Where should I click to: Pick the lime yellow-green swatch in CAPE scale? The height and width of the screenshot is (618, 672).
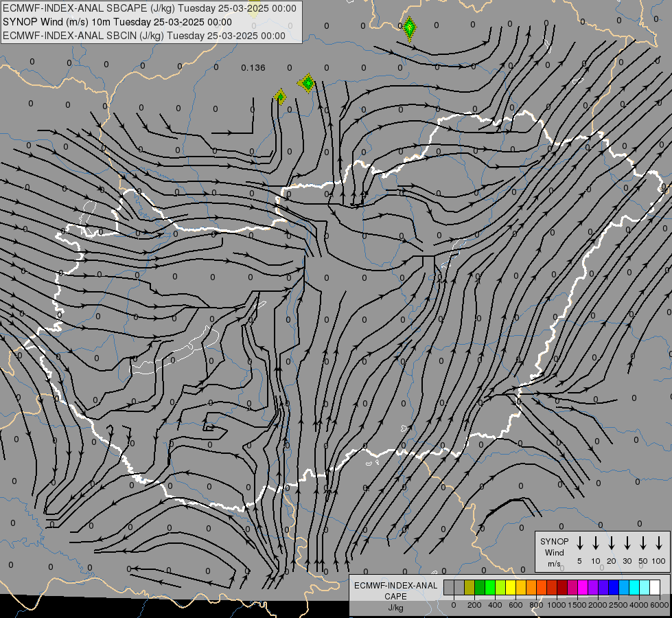(500, 587)
